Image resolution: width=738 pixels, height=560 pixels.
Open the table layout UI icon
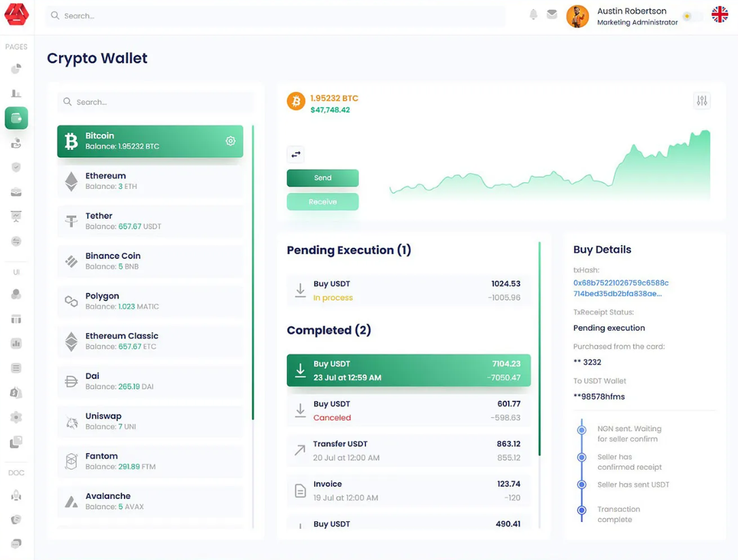click(16, 319)
